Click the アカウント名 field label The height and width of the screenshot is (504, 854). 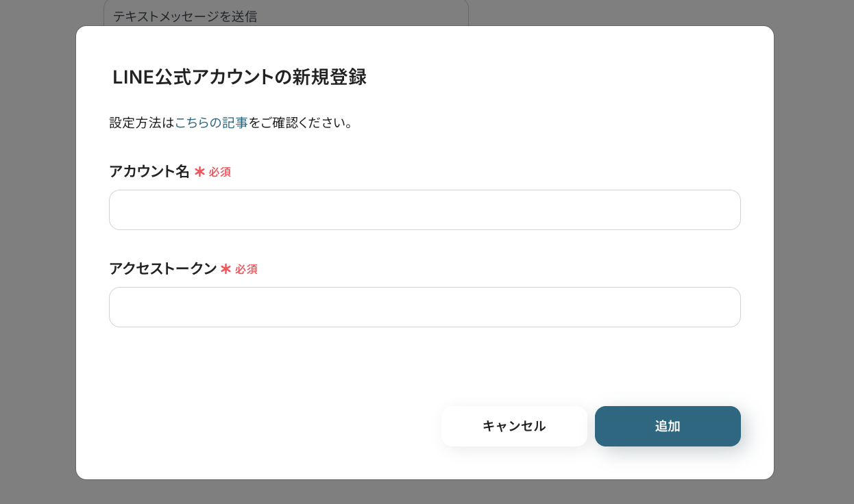point(149,171)
